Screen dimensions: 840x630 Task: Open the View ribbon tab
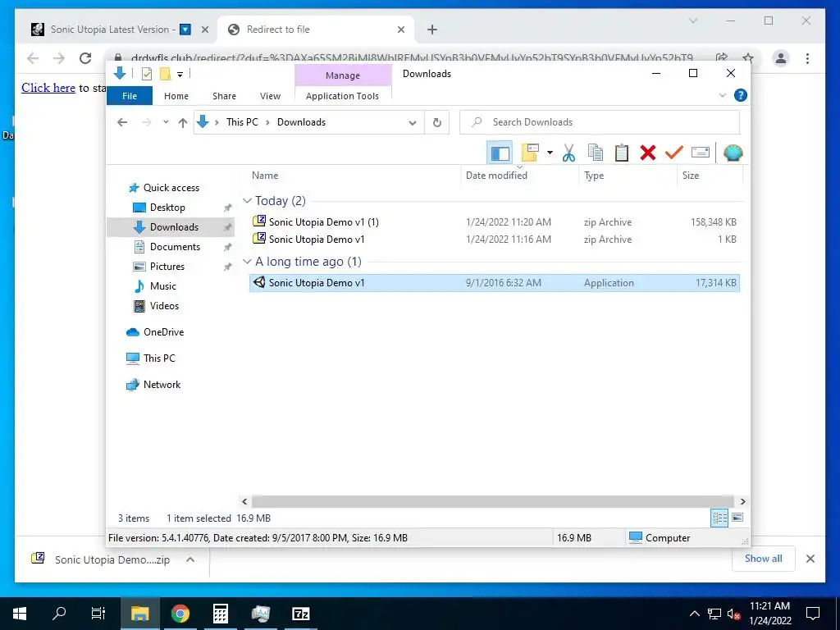(x=270, y=96)
